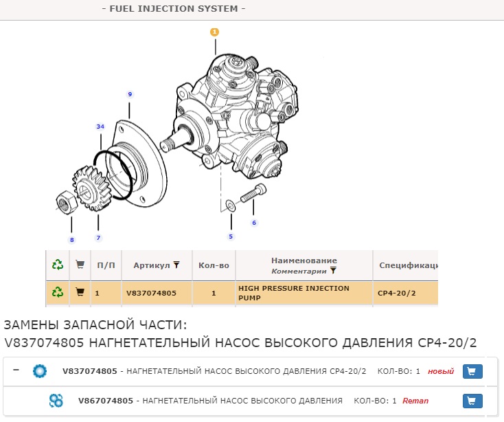Viewport: 504px width, 422px height.
Task: Click callout 6 for the bolt
Action: (254, 223)
